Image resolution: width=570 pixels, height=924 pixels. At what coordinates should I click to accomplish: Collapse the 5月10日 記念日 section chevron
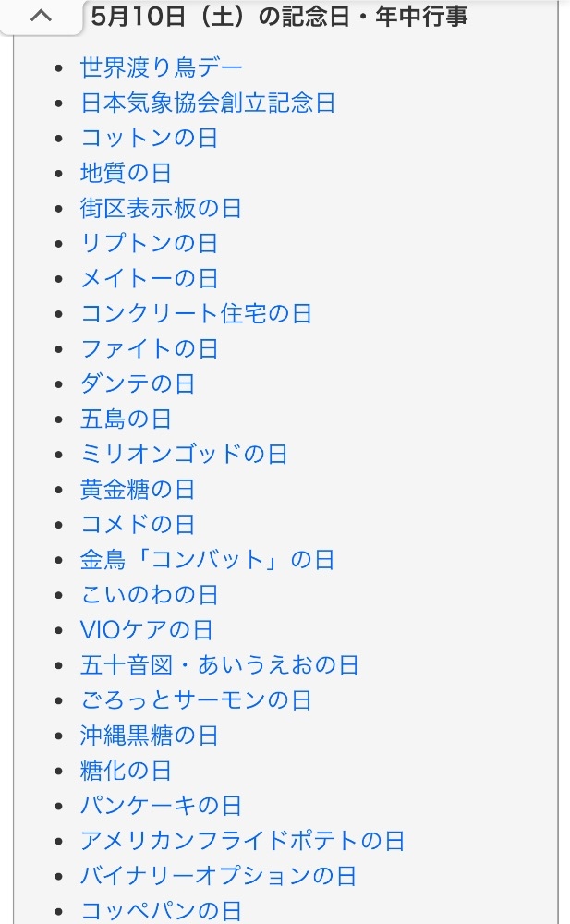(x=41, y=17)
